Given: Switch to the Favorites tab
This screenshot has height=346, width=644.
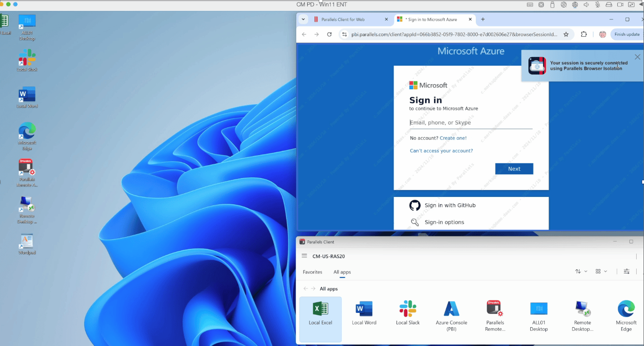Looking at the screenshot, I should pyautogui.click(x=312, y=272).
